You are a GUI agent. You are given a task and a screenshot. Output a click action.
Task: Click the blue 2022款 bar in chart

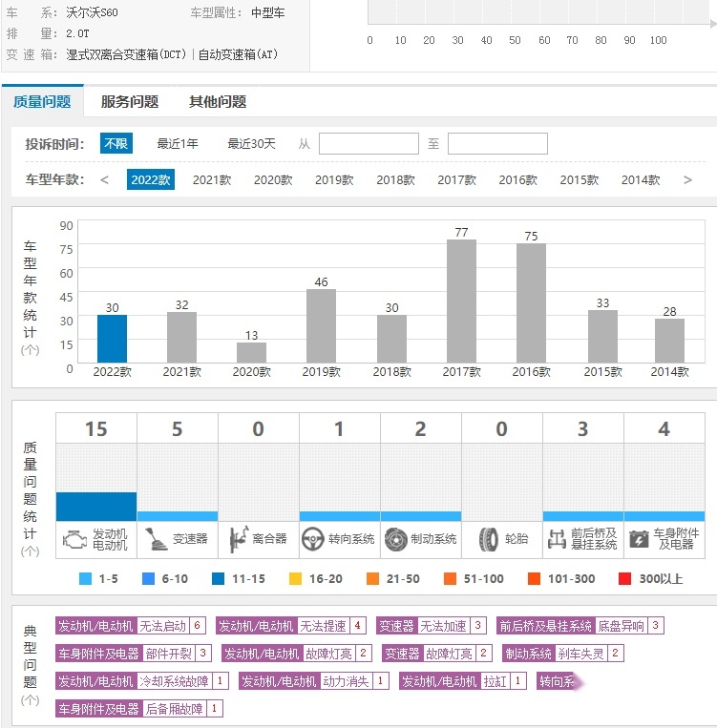click(x=112, y=339)
